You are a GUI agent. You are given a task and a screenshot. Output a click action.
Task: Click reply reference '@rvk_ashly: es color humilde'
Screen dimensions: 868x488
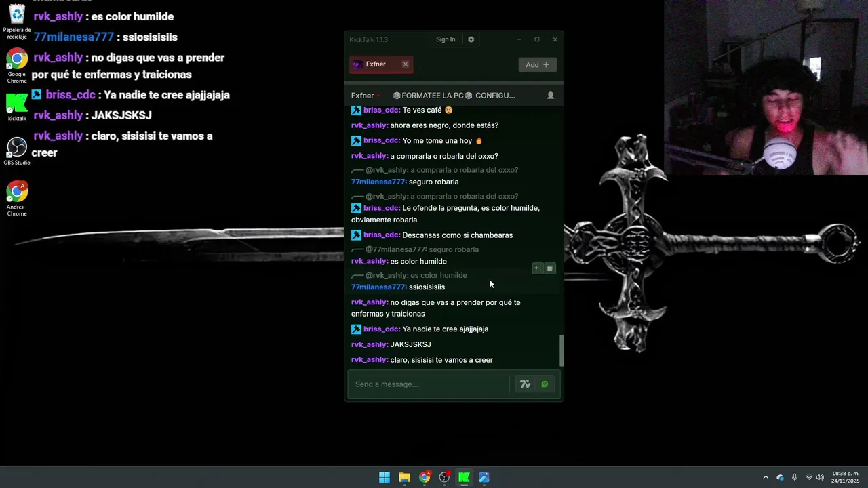click(416, 275)
